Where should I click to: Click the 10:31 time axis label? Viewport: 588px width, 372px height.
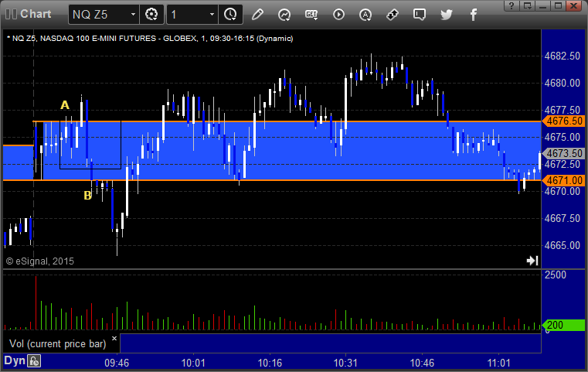click(345, 363)
